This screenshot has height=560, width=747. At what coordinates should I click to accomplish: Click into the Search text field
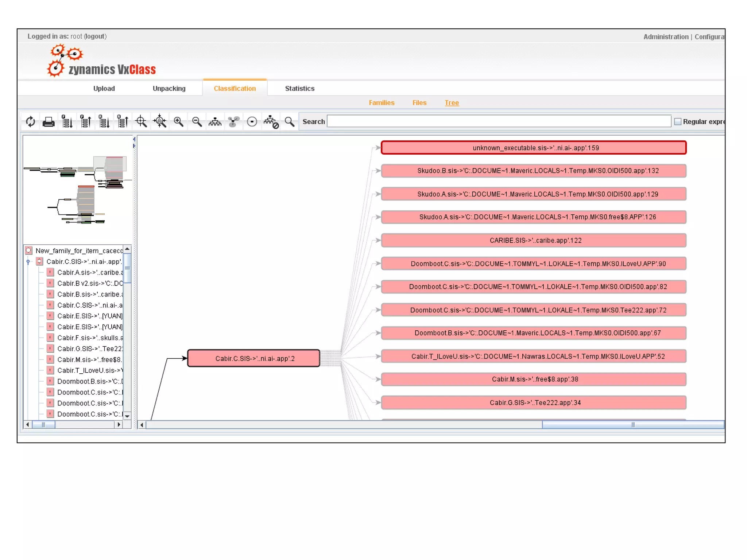click(x=499, y=121)
